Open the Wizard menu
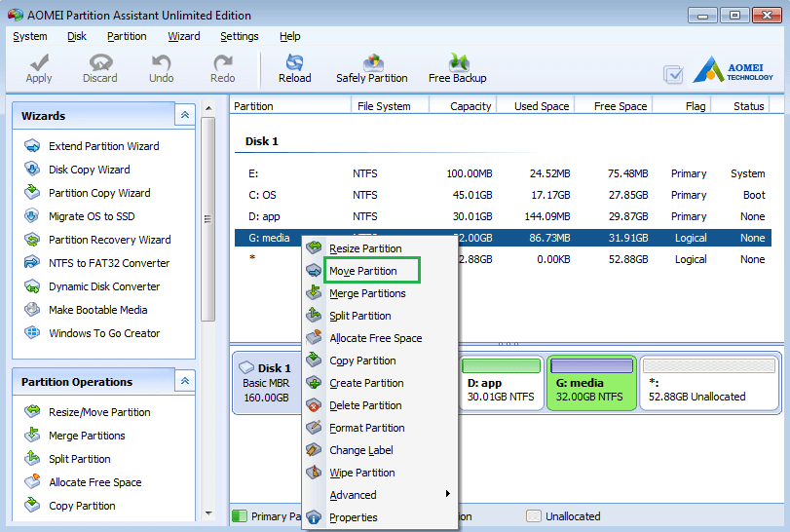Viewport: 790px width, 532px height. pyautogui.click(x=183, y=36)
